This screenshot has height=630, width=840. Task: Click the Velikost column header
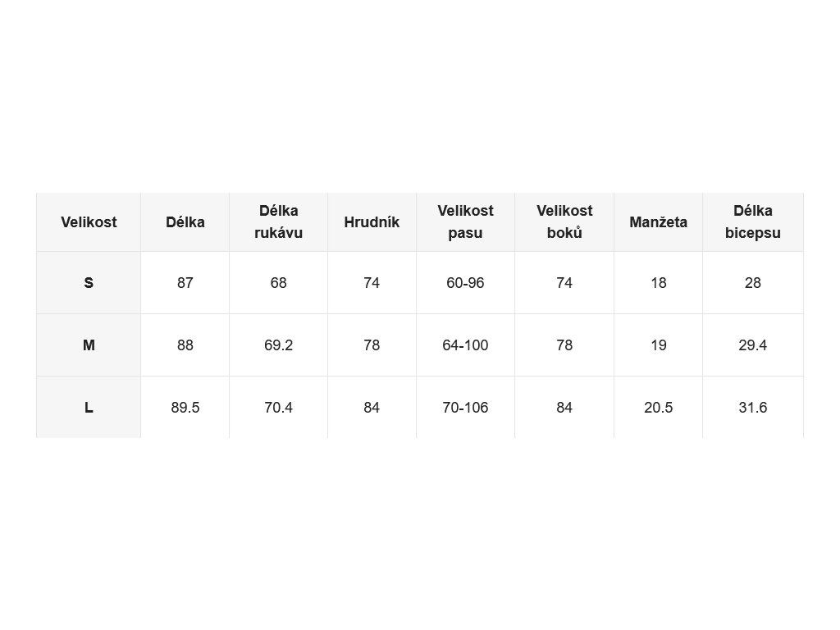pos(89,221)
